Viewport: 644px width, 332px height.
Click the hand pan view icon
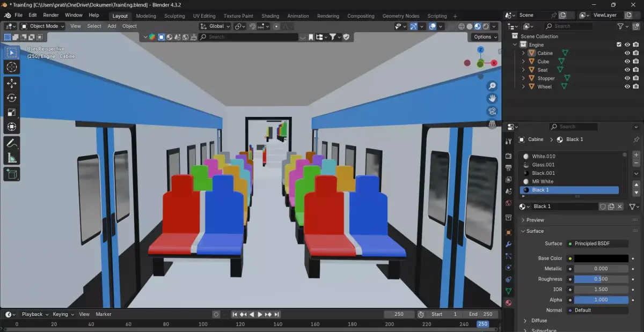pyautogui.click(x=492, y=99)
